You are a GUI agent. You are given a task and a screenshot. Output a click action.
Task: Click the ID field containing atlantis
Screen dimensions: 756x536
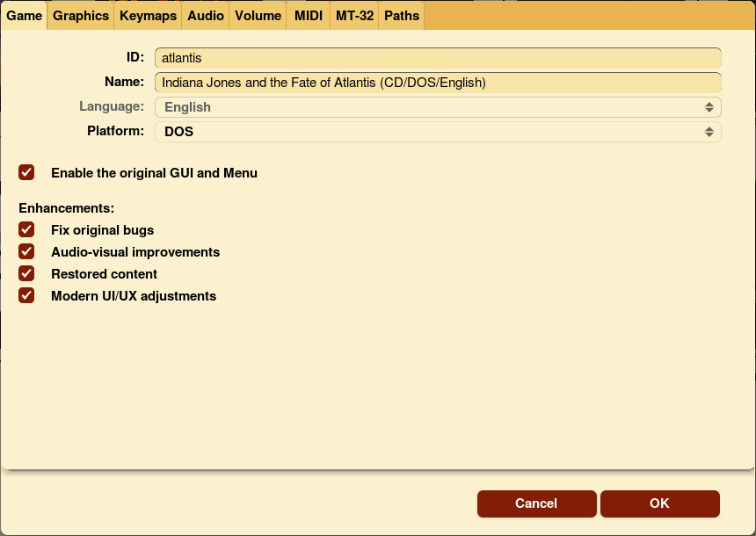(438, 58)
